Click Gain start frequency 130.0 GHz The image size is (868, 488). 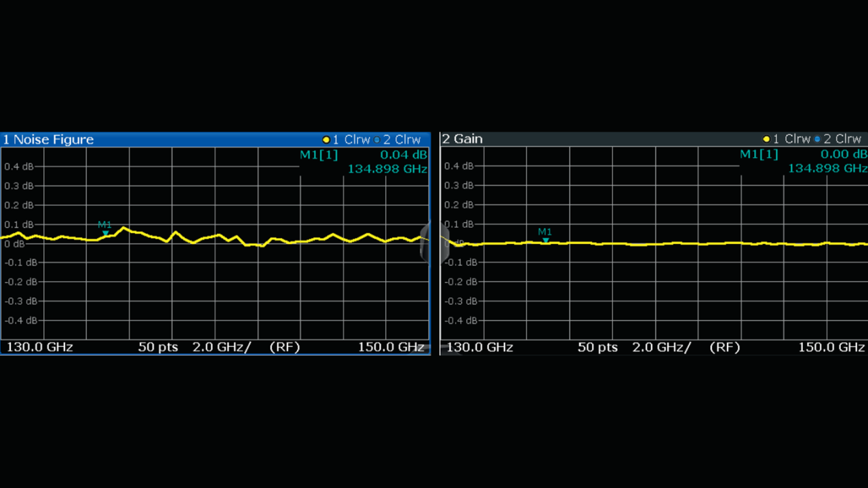click(479, 347)
